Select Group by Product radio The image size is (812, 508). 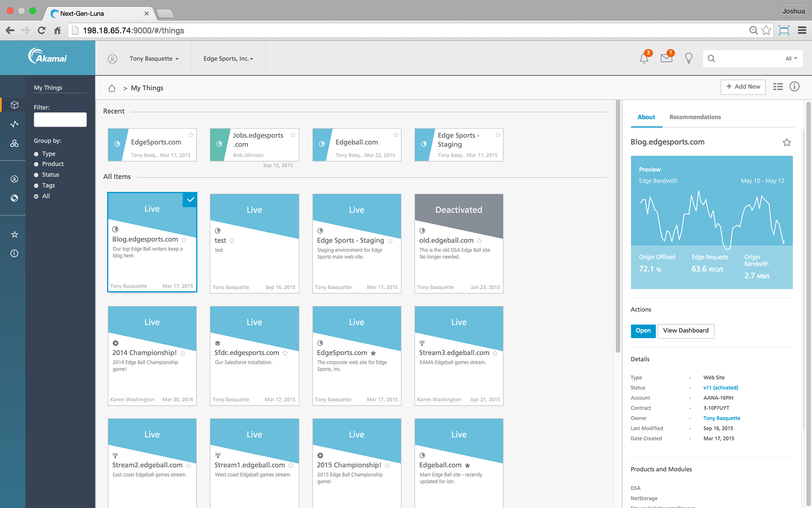tap(36, 164)
